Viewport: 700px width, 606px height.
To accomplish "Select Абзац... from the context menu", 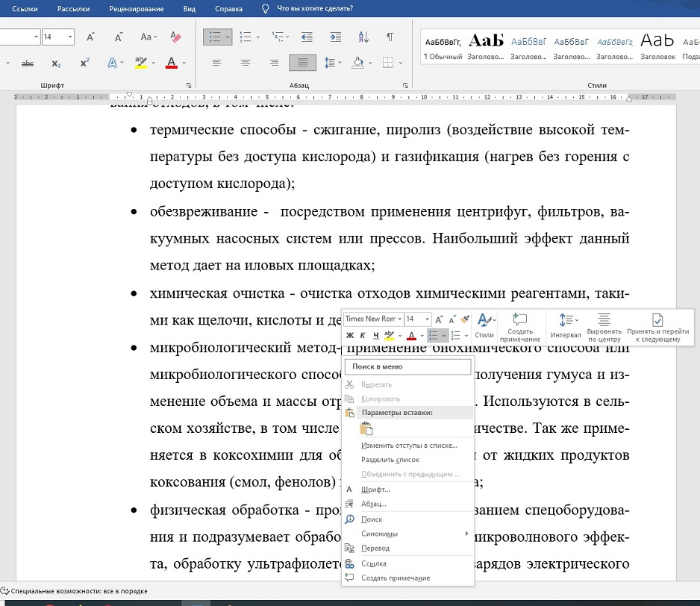I will 374,504.
